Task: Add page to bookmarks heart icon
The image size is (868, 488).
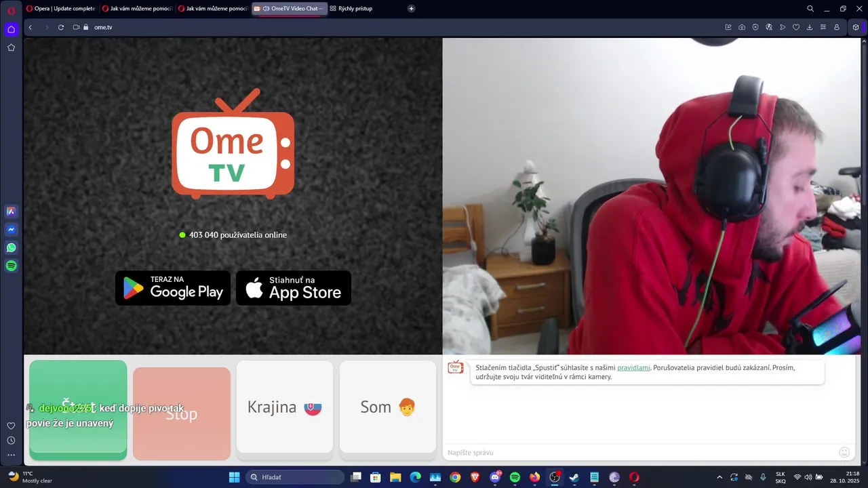Action: click(796, 27)
